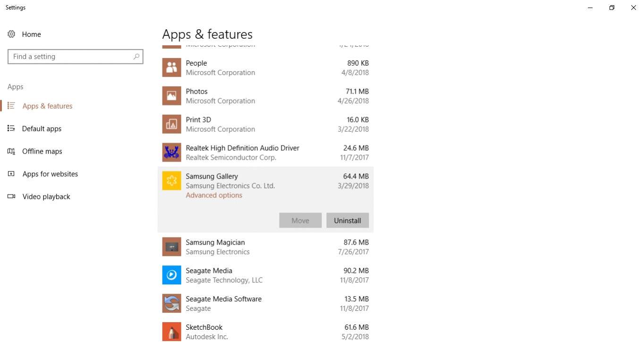Click the Apps & features page heading

pyautogui.click(x=207, y=34)
